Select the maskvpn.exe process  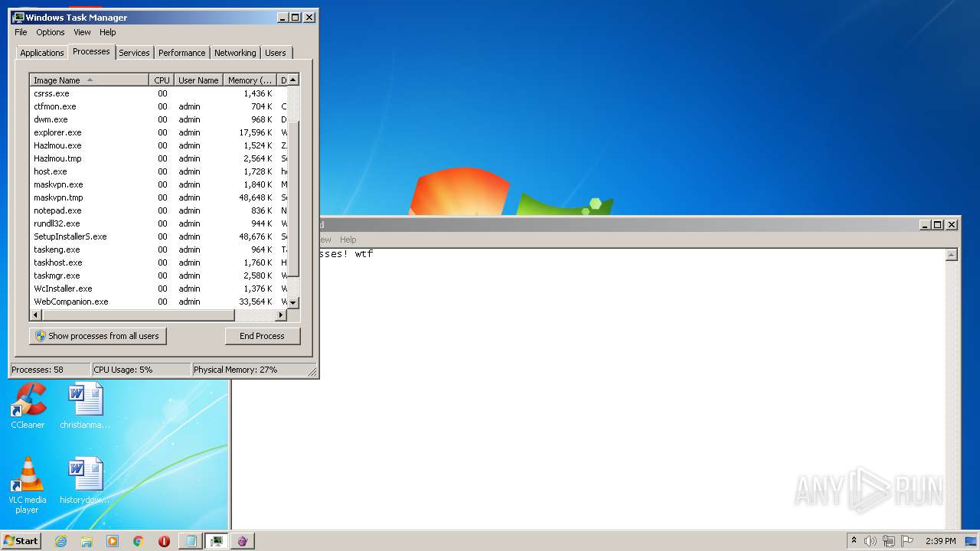click(x=158, y=184)
